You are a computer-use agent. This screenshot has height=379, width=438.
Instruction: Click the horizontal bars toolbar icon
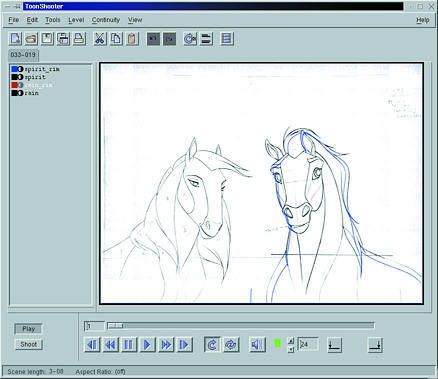point(206,39)
